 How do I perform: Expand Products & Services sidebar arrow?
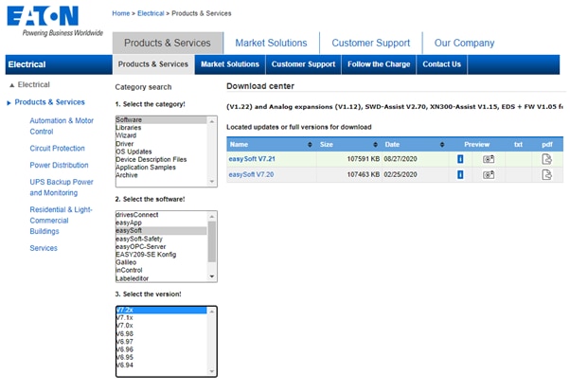click(9, 103)
